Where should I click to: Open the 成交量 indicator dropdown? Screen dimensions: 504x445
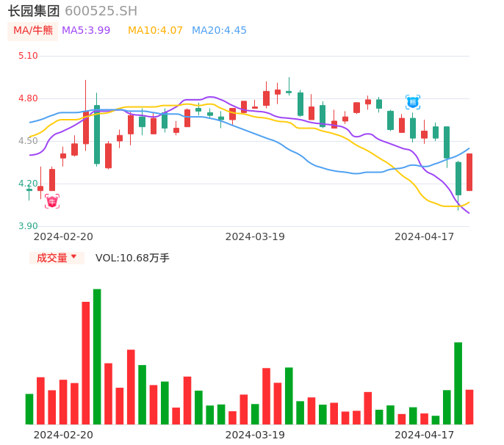click(52, 258)
